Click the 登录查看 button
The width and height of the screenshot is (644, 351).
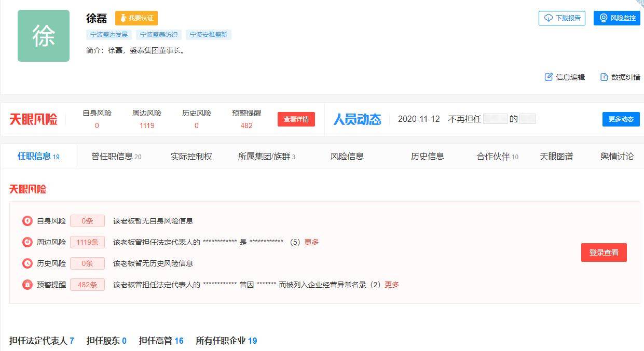[x=604, y=252]
